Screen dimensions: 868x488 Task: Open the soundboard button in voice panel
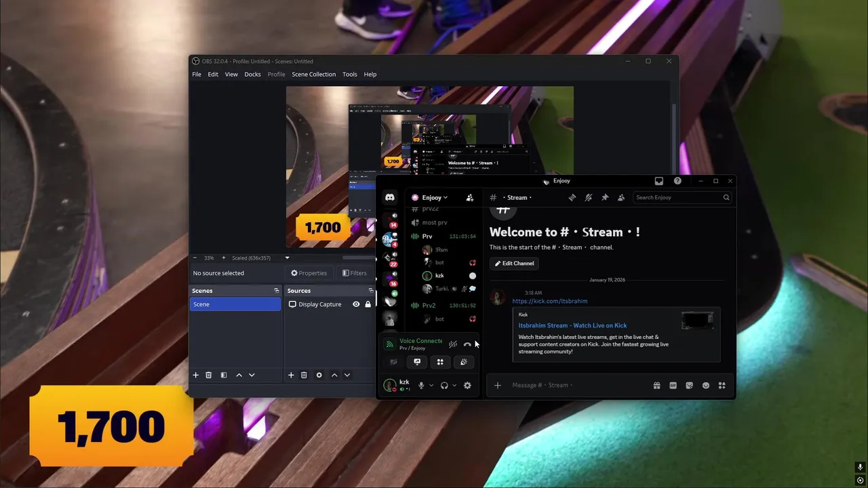pyautogui.click(x=464, y=362)
